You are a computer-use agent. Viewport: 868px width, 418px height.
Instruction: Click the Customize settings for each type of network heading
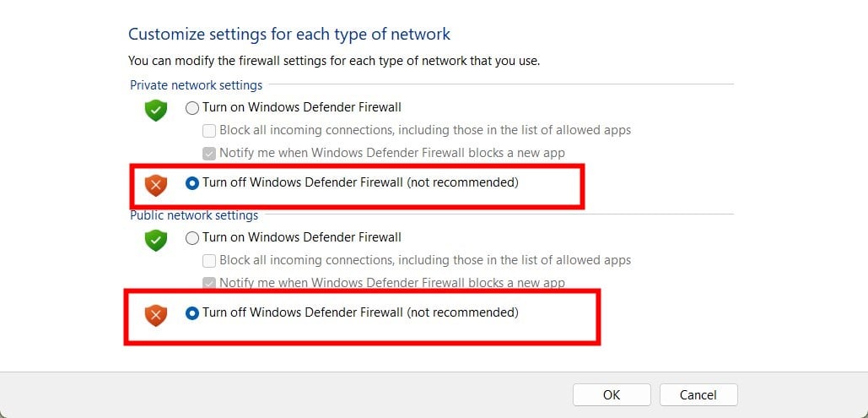click(x=289, y=35)
